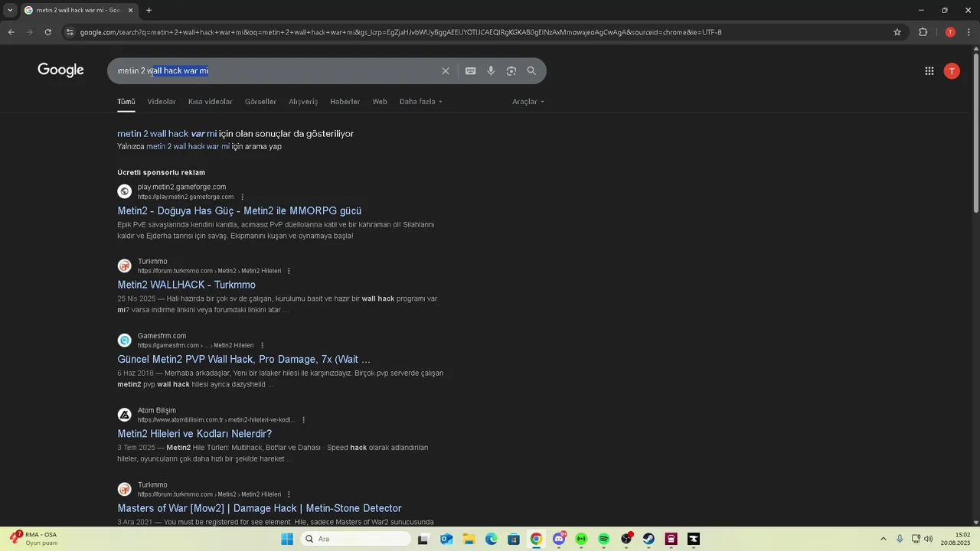The width and height of the screenshot is (980, 551).
Task: Open more options for Metin2 WALLHACK Turkmmo result
Action: click(x=289, y=271)
